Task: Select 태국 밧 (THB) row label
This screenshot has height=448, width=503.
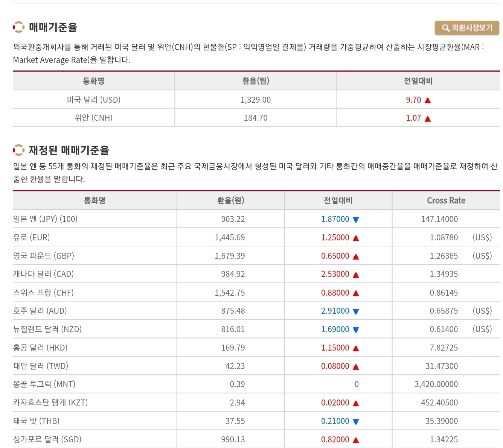Action: point(36,421)
